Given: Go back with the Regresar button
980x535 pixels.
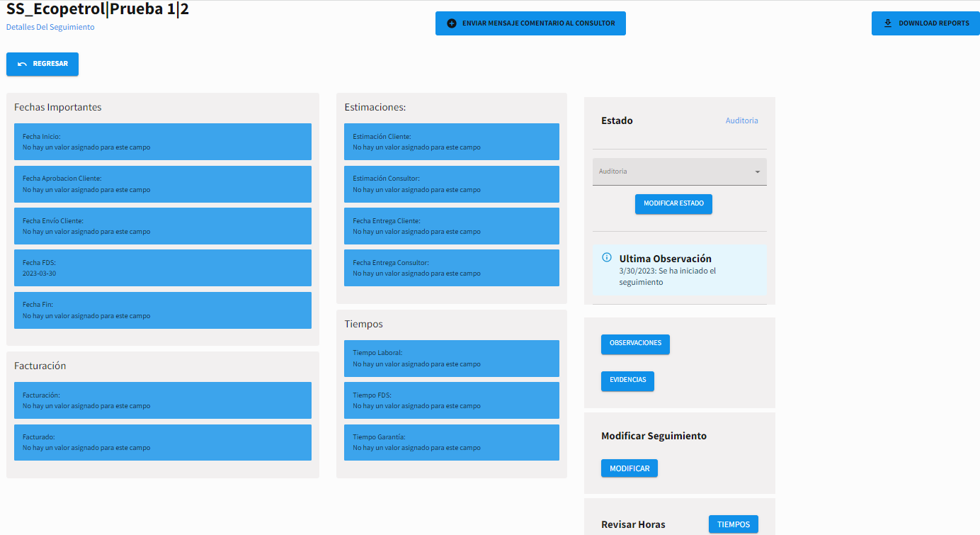Looking at the screenshot, I should pyautogui.click(x=42, y=64).
